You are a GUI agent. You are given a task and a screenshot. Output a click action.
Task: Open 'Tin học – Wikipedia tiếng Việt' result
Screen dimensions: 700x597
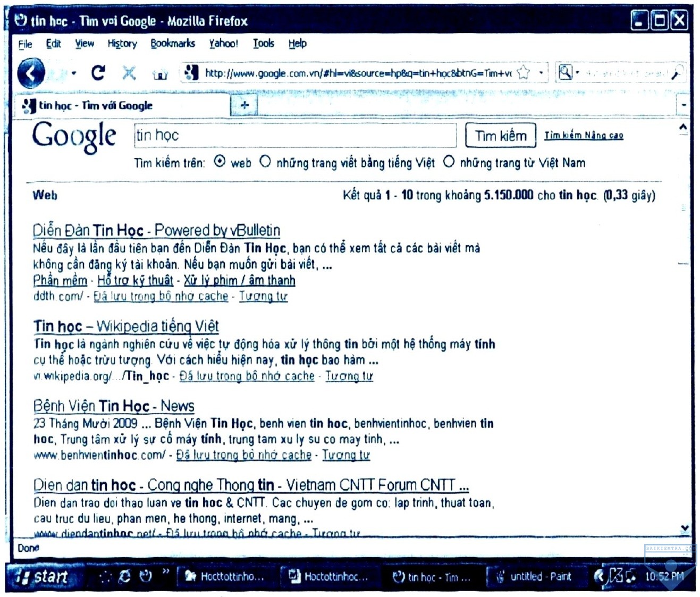point(126,326)
